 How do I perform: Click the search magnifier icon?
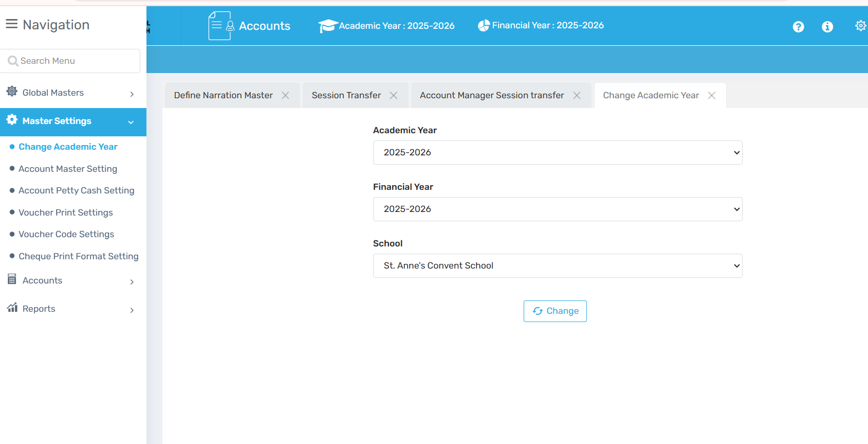point(13,61)
